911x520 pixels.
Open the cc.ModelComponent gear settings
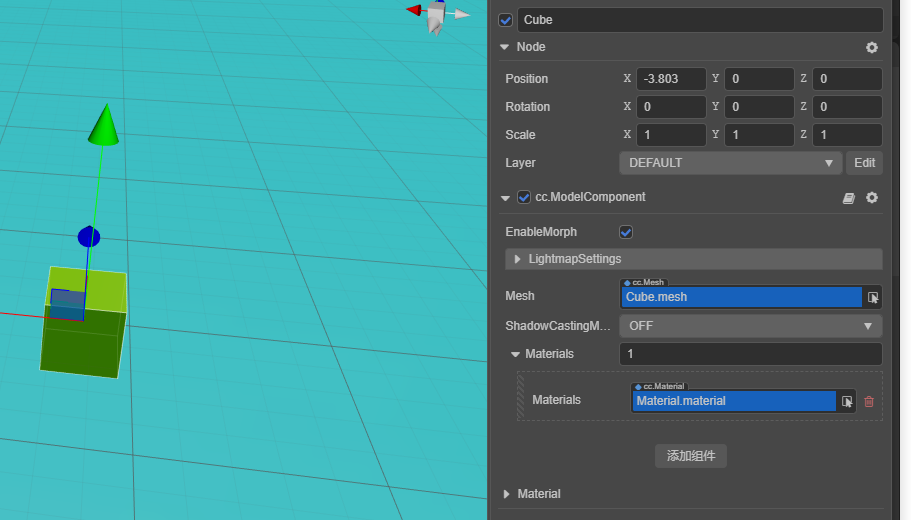pyautogui.click(x=871, y=198)
